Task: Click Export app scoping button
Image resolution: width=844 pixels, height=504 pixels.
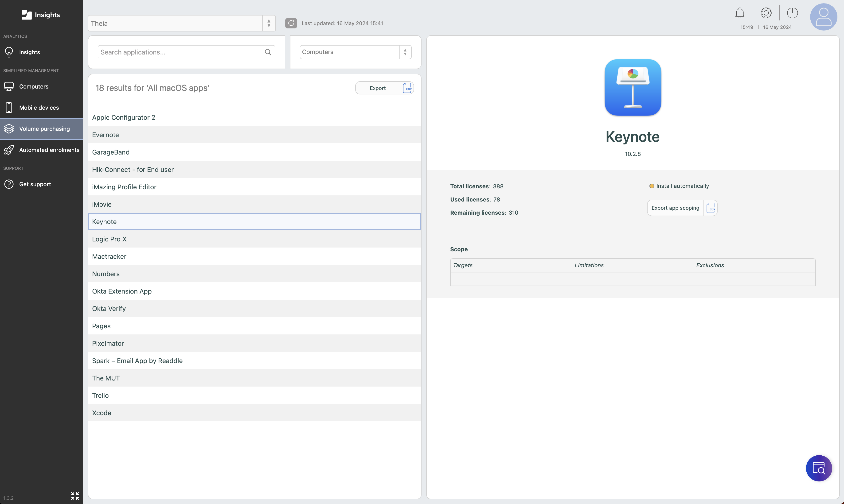Action: [x=675, y=208]
